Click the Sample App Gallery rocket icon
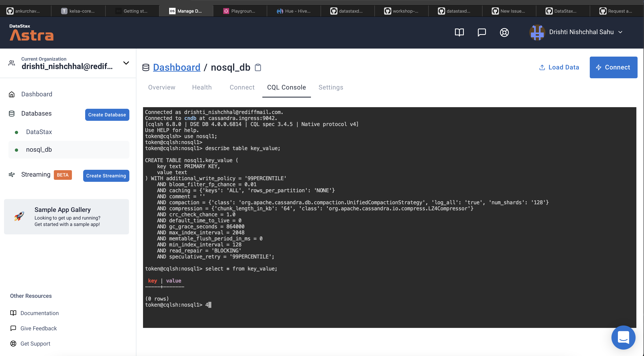Viewport: 644px width, 356px height. (x=19, y=216)
